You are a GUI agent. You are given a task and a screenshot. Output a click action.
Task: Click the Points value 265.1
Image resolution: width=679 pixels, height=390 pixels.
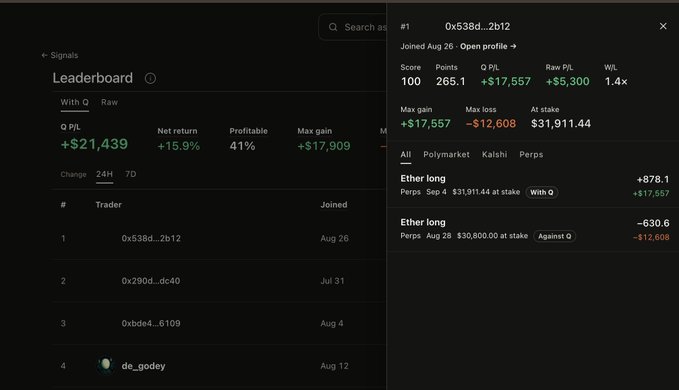click(x=450, y=81)
